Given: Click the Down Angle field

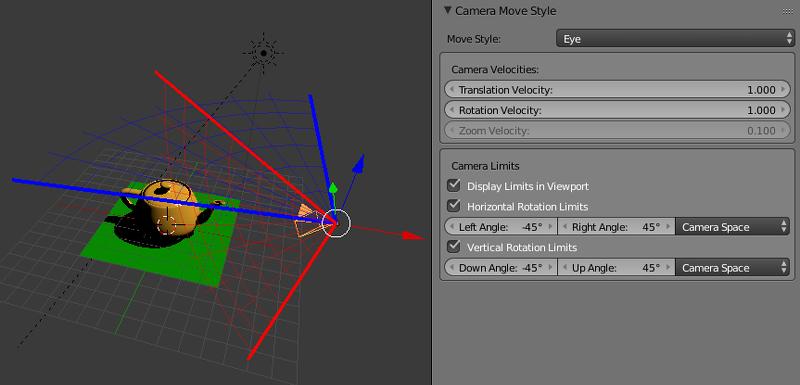Looking at the screenshot, I should point(501,268).
